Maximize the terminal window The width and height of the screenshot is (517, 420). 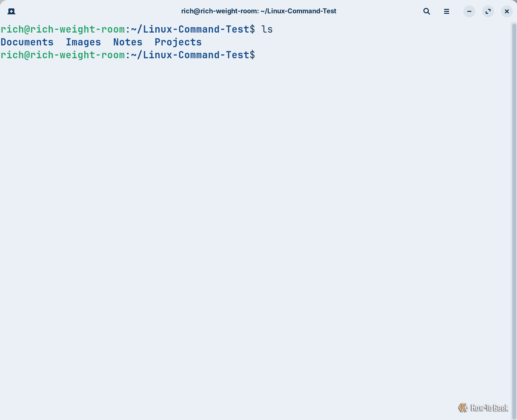point(488,11)
